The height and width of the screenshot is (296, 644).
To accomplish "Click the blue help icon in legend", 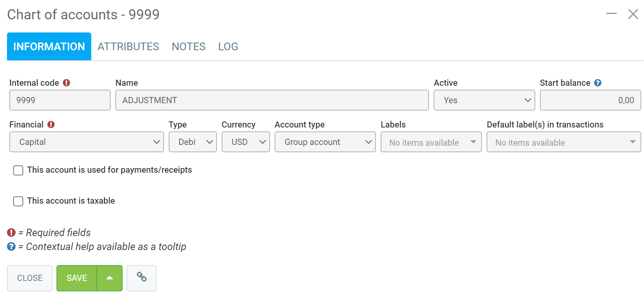I will [11, 247].
